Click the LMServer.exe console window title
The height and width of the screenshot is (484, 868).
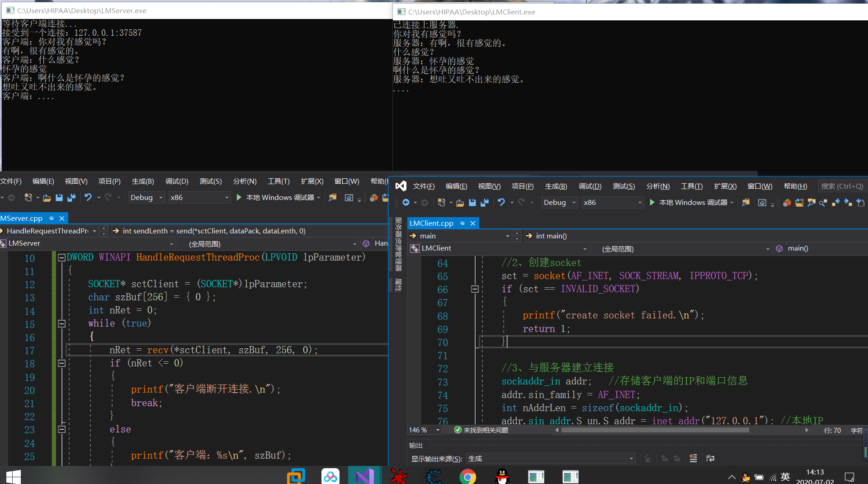pyautogui.click(x=82, y=10)
